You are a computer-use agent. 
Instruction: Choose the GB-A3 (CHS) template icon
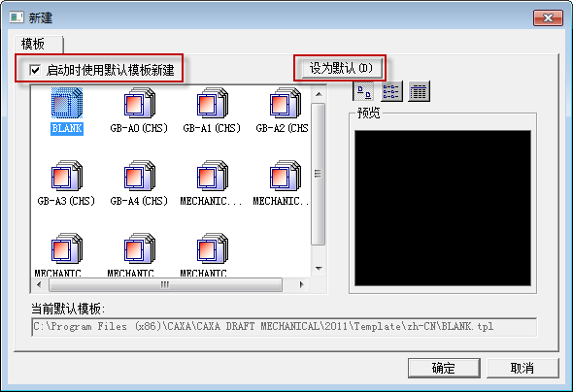click(67, 176)
